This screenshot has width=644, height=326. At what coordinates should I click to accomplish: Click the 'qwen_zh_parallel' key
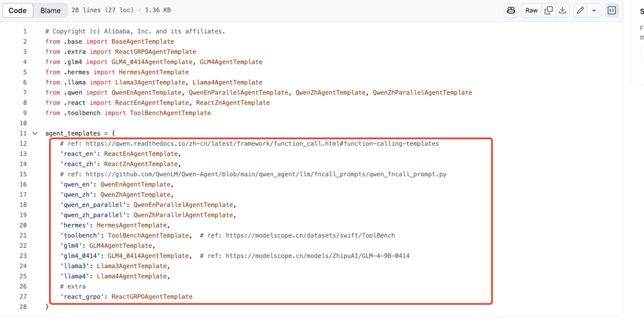pos(93,215)
